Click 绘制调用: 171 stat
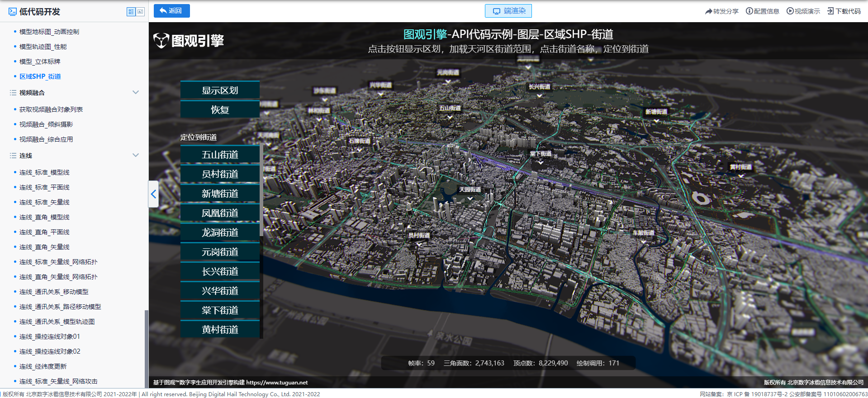868x398 pixels. click(x=598, y=363)
